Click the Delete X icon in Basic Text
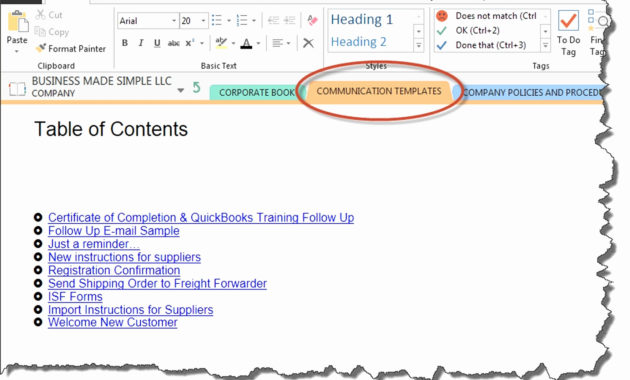 [308, 43]
